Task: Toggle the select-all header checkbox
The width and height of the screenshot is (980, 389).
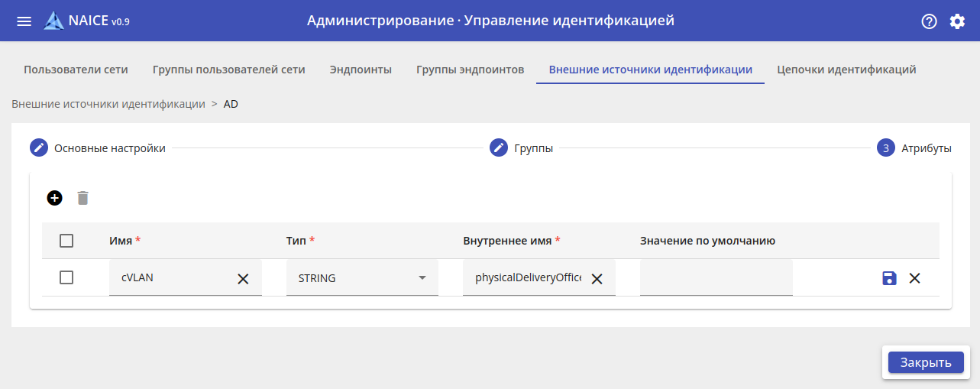Action: pos(66,241)
